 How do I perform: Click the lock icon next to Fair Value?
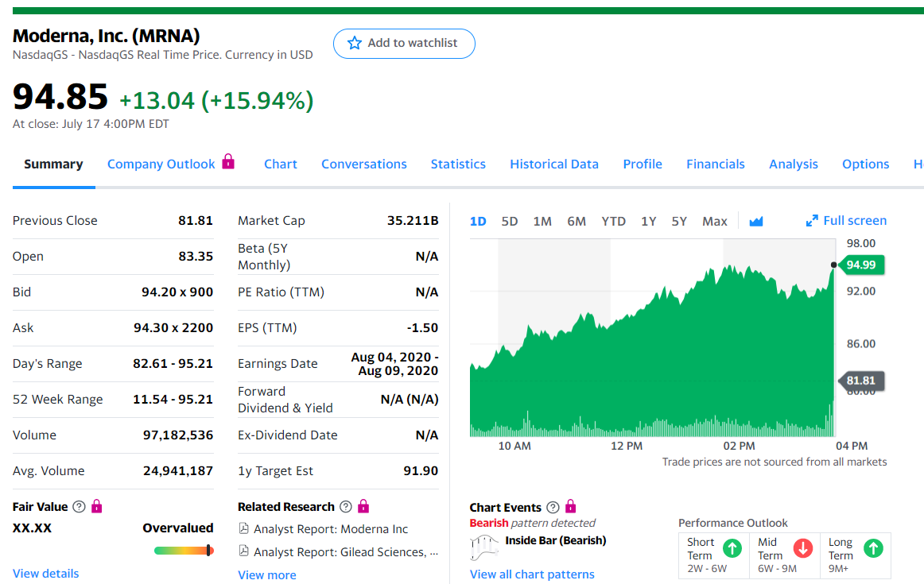coord(97,506)
